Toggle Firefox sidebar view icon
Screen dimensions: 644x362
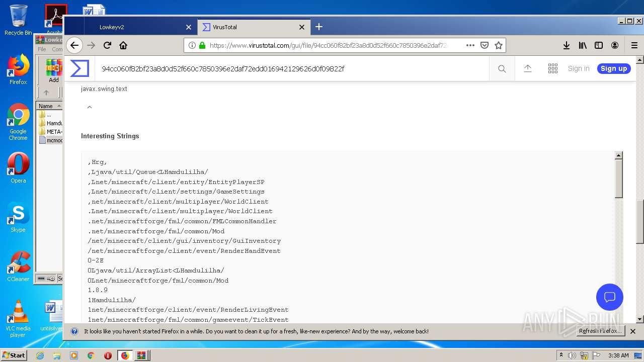599,45
